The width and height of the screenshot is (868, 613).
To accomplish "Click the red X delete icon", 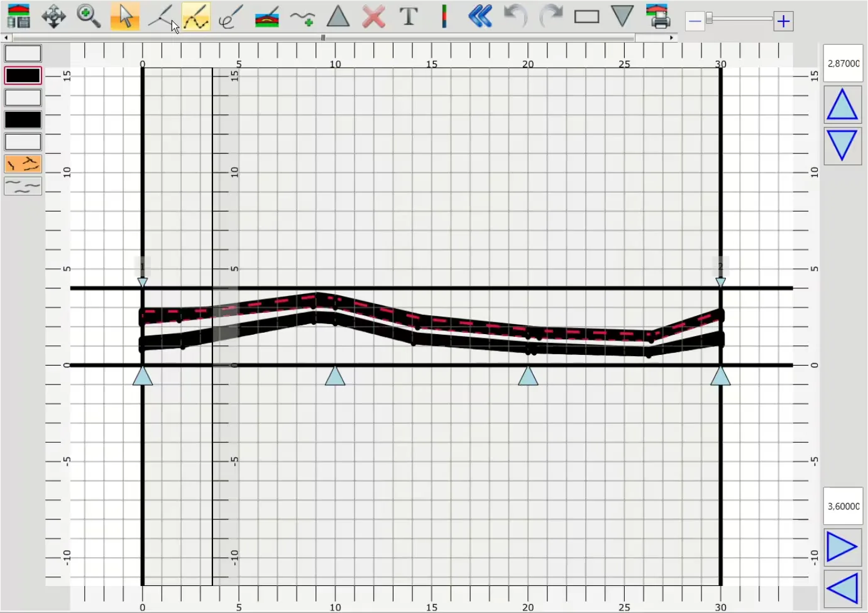I will click(x=373, y=16).
